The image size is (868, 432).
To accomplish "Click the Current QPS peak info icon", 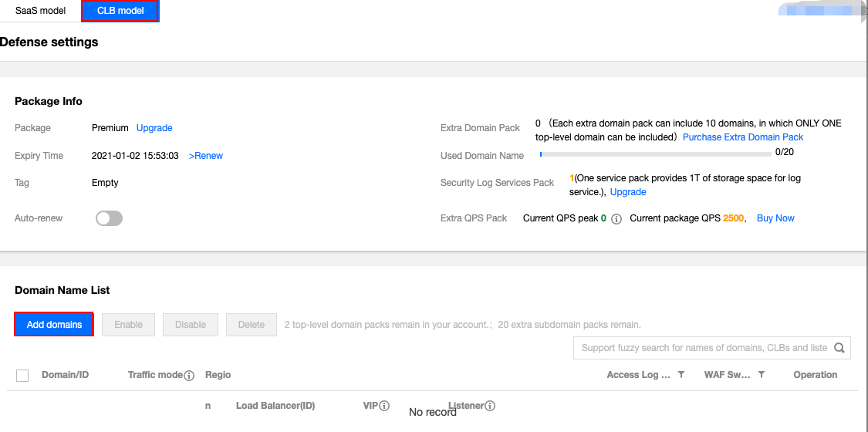I will click(x=616, y=219).
